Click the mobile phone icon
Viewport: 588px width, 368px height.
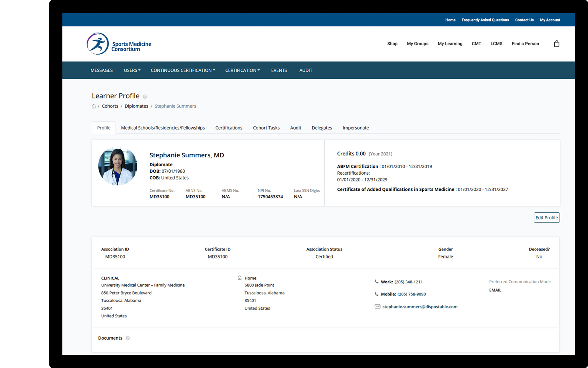[377, 294]
